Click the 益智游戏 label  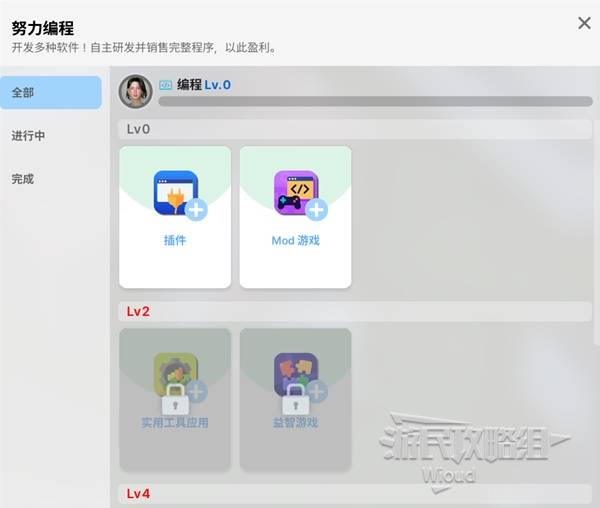click(x=295, y=422)
